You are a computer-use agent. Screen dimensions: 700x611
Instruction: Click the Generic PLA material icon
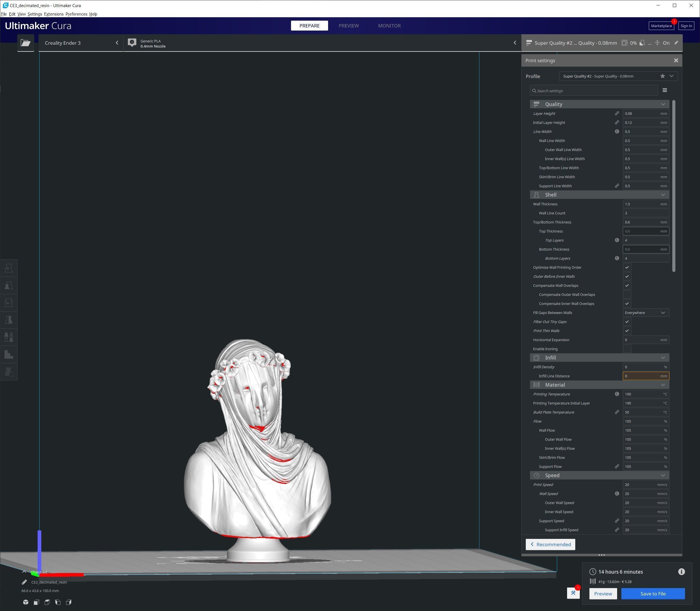pyautogui.click(x=132, y=43)
